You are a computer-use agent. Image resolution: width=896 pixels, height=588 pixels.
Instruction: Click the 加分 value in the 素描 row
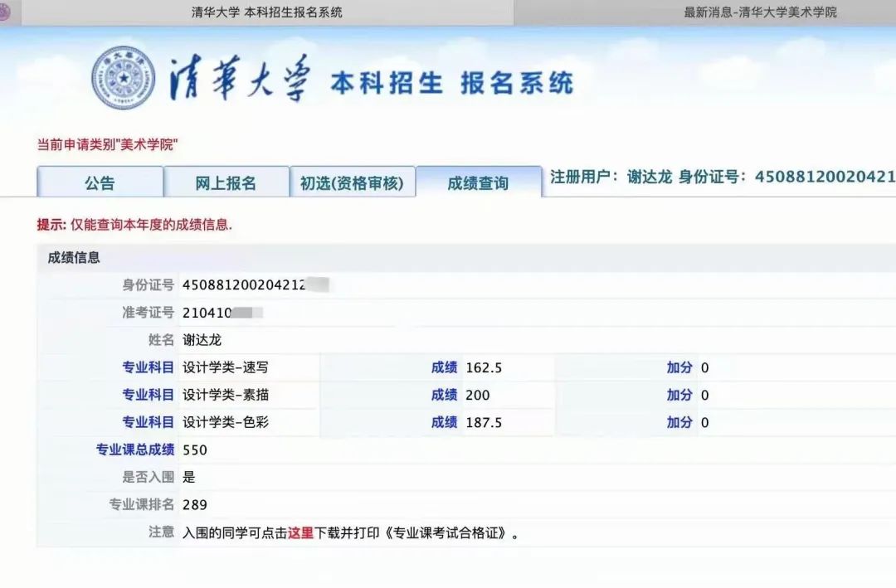(704, 395)
